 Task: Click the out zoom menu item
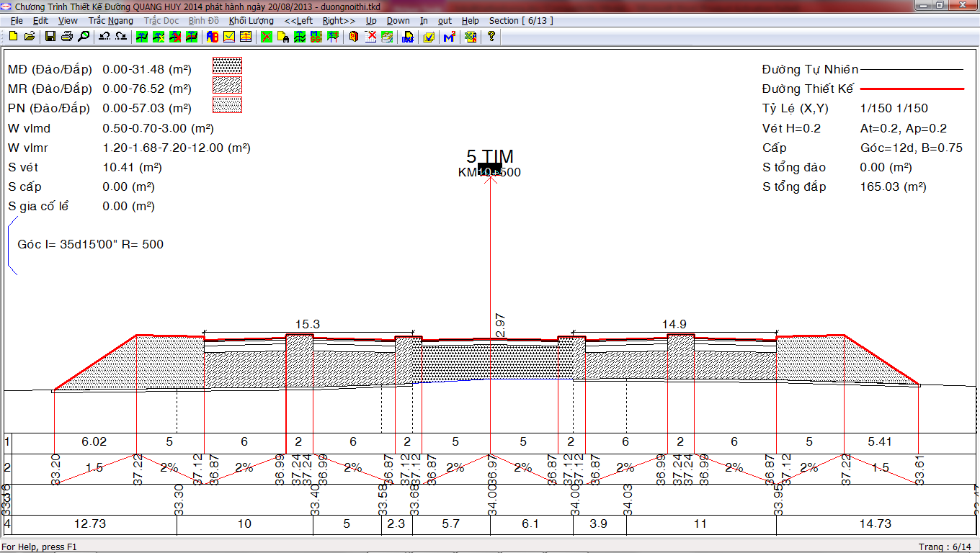[445, 21]
